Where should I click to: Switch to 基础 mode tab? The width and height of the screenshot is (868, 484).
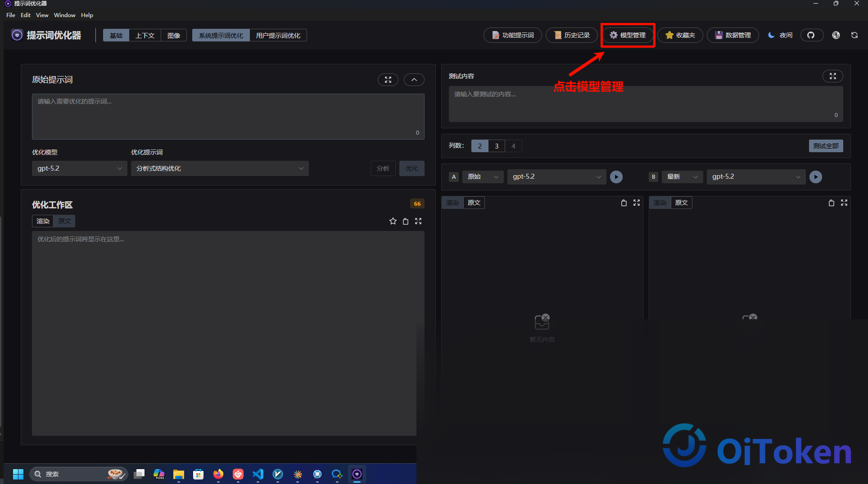pos(116,35)
